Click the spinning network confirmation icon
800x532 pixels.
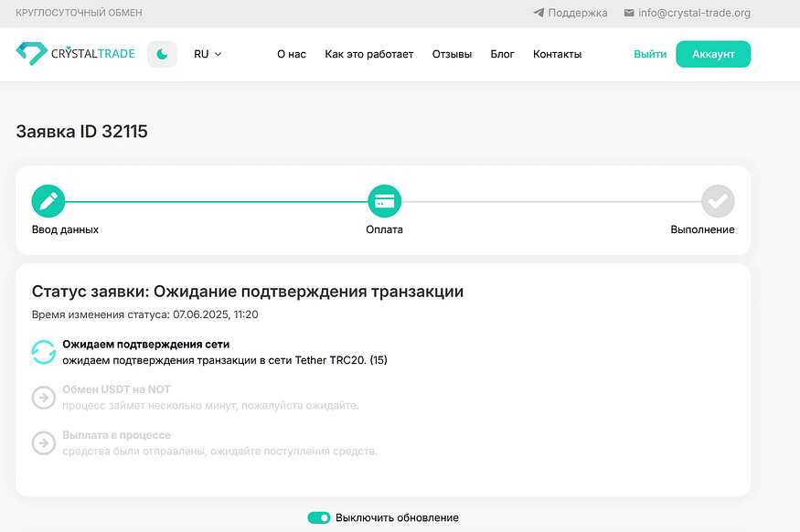click(x=43, y=352)
